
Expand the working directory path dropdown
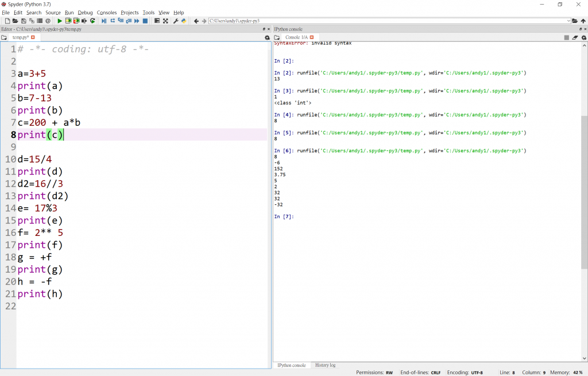click(568, 21)
